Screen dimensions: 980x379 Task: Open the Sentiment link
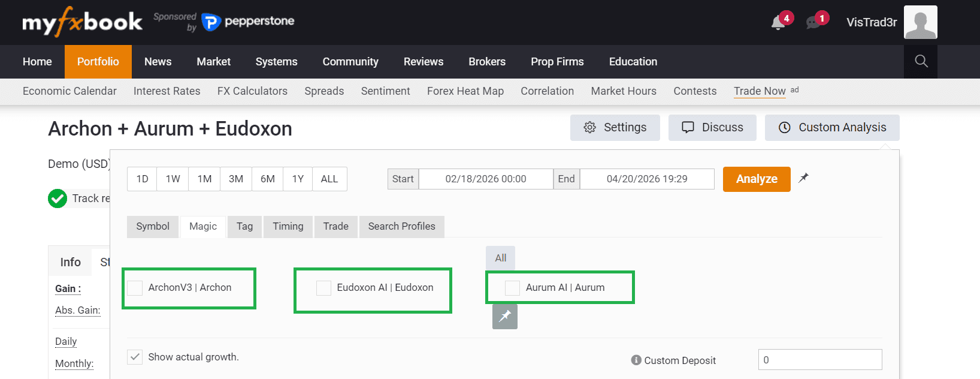386,91
